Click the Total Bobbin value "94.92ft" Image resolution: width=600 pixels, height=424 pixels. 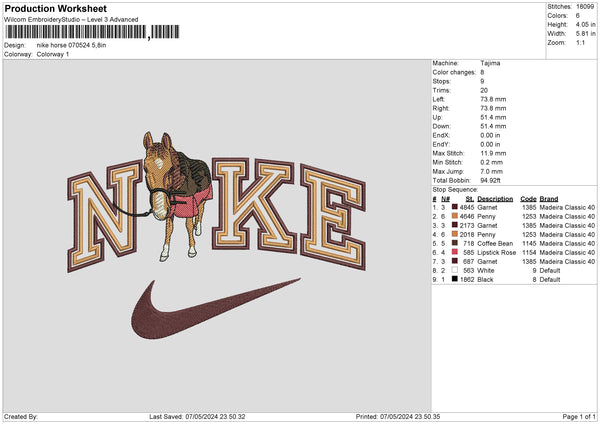pyautogui.click(x=491, y=180)
